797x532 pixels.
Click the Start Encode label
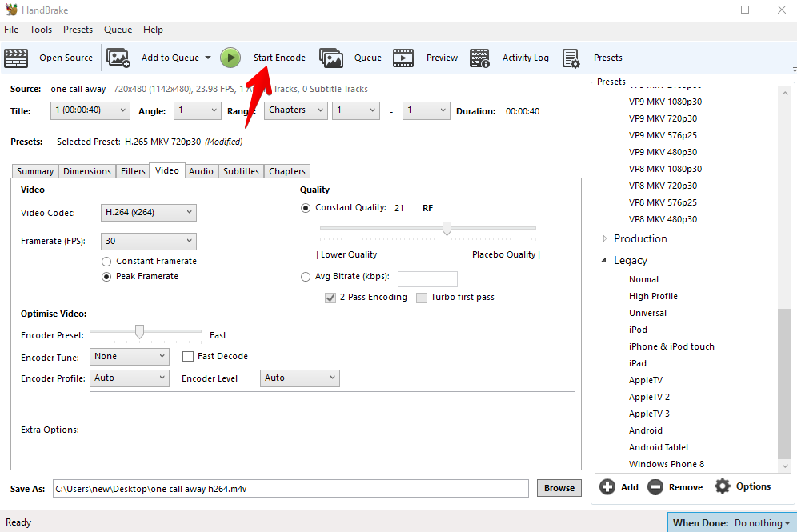coord(279,58)
